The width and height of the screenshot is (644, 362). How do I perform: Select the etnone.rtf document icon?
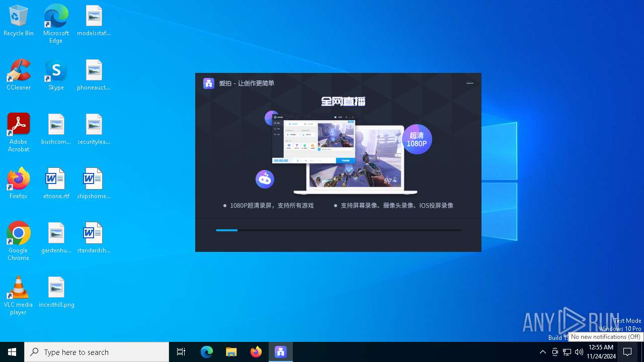tap(56, 184)
